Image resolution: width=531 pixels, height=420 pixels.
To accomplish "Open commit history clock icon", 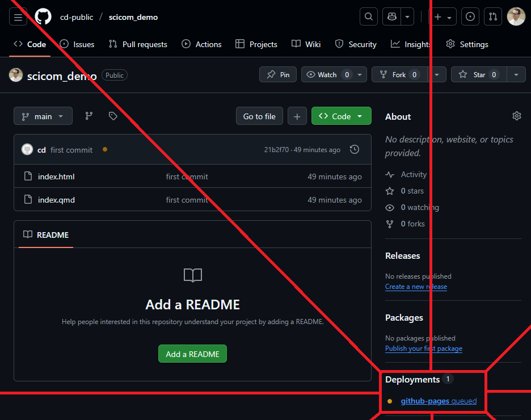I will tap(355, 150).
